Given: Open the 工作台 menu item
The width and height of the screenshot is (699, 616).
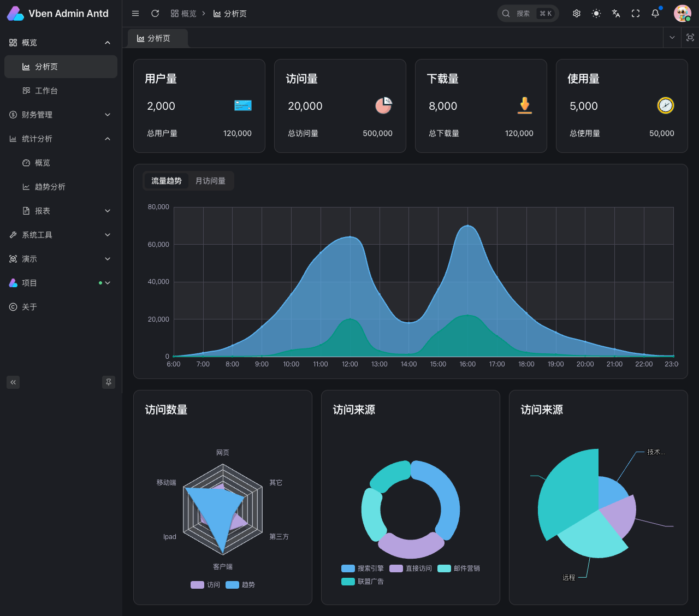Looking at the screenshot, I should tap(46, 91).
